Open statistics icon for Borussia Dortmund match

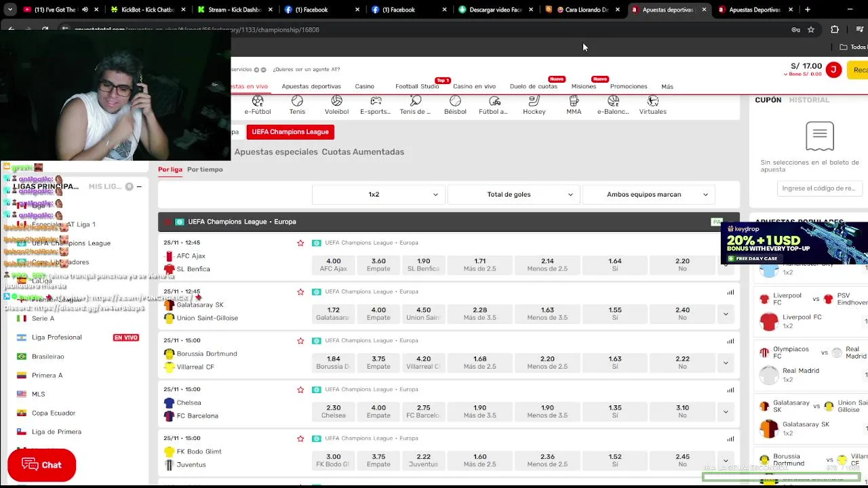click(730, 341)
